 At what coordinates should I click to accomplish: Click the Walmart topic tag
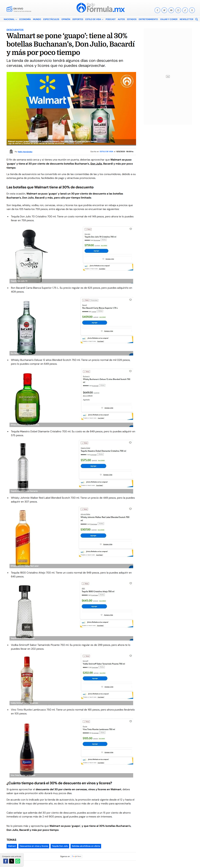click(12, 846)
